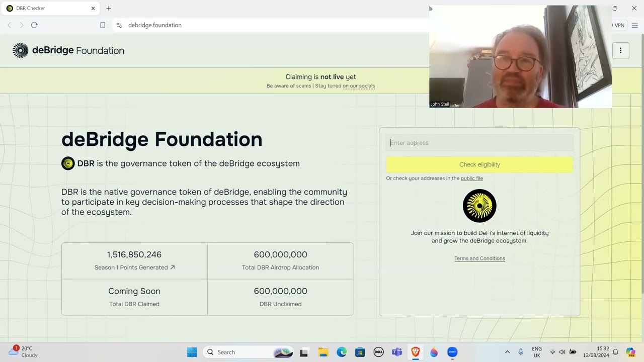Go forward with the browser forward arrow
The image size is (644, 362).
point(21,25)
